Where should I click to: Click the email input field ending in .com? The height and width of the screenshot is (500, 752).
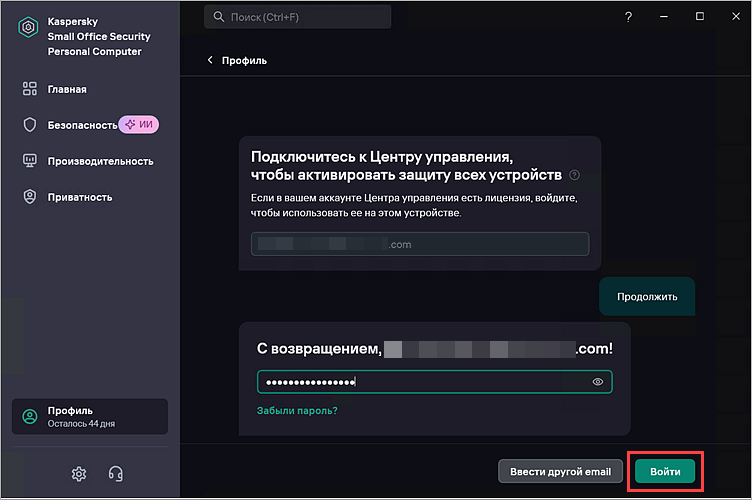[x=420, y=244]
